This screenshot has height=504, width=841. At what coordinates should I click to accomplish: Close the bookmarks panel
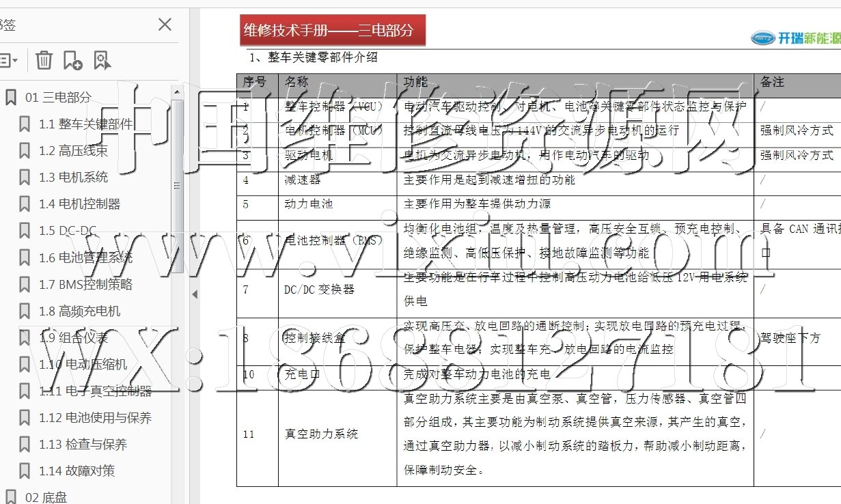click(x=165, y=25)
